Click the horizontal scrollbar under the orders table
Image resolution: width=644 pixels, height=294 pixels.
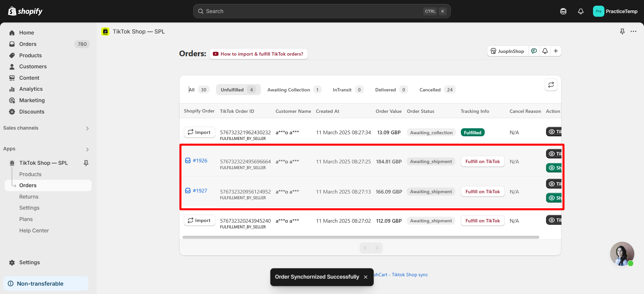(x=361, y=237)
